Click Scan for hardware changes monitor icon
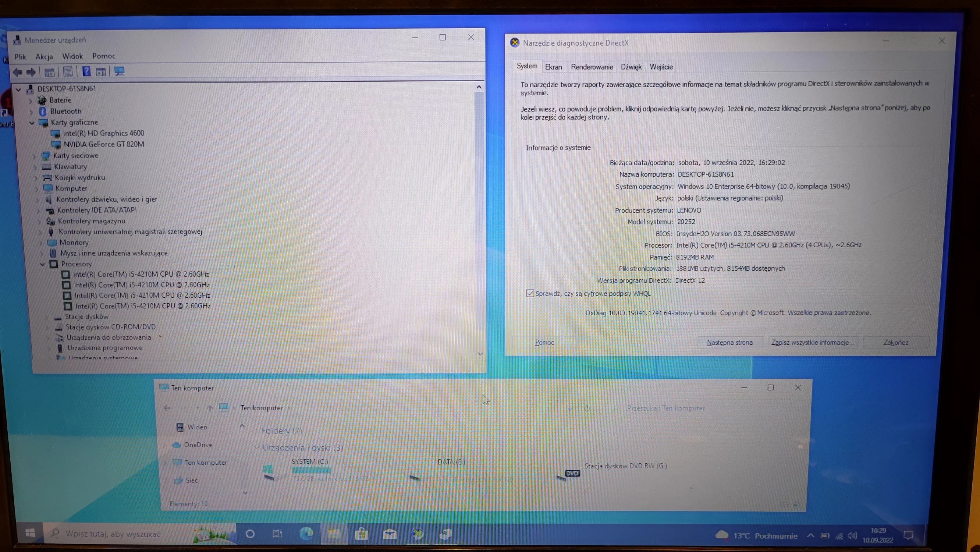The image size is (980, 552). coord(119,71)
